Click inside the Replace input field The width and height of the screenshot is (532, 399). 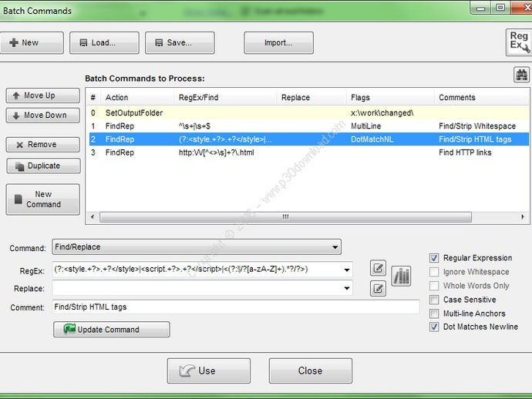197,288
